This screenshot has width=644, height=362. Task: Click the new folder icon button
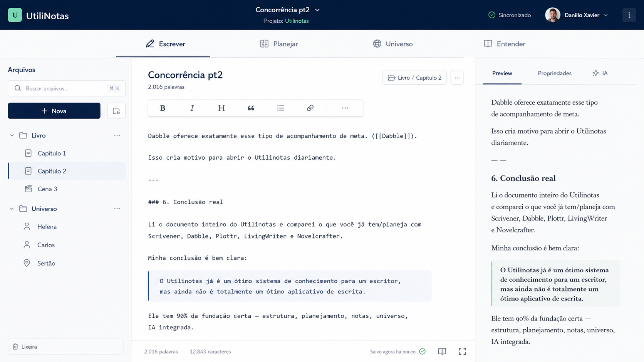point(116,111)
